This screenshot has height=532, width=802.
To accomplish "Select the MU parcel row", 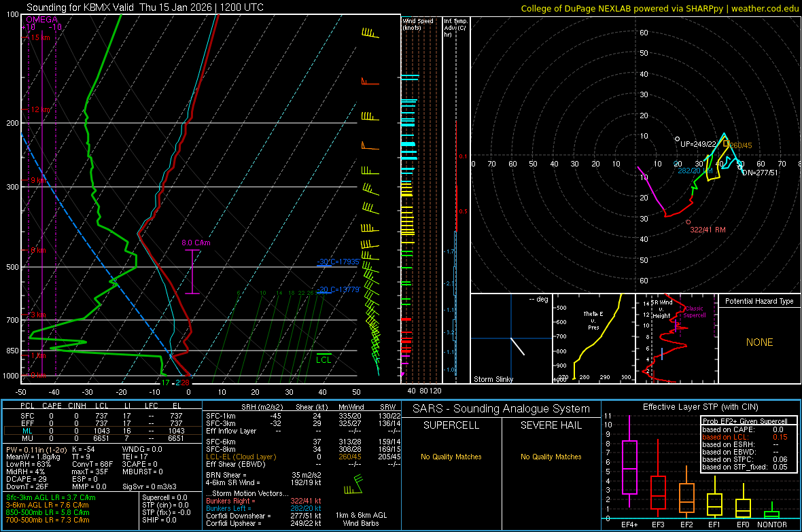I will (101, 438).
